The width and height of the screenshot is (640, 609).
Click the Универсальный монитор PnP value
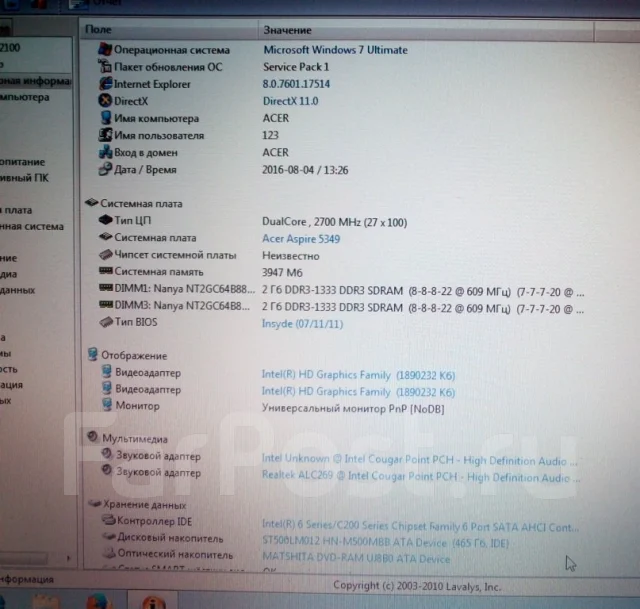(353, 408)
